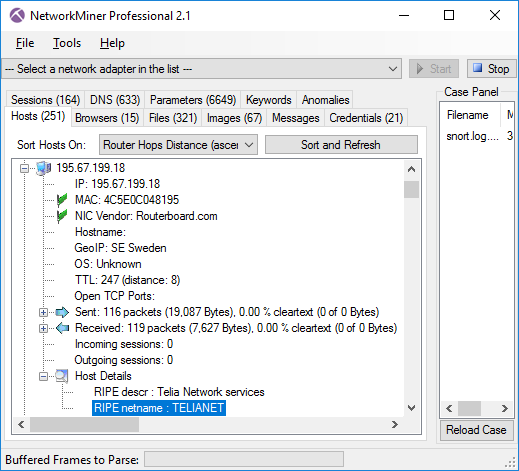Screen dimensions: 519x471
Task: Select the Hostname row
Action: pyautogui.click(x=100, y=232)
